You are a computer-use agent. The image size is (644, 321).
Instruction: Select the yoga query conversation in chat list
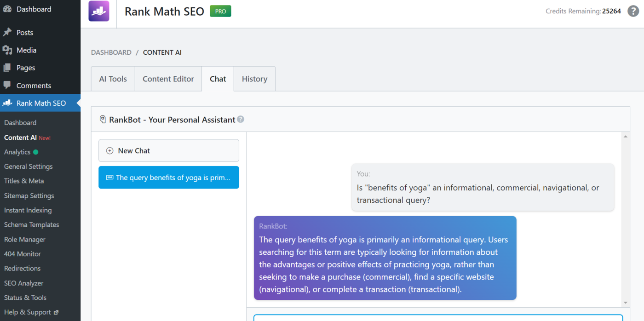tap(168, 177)
